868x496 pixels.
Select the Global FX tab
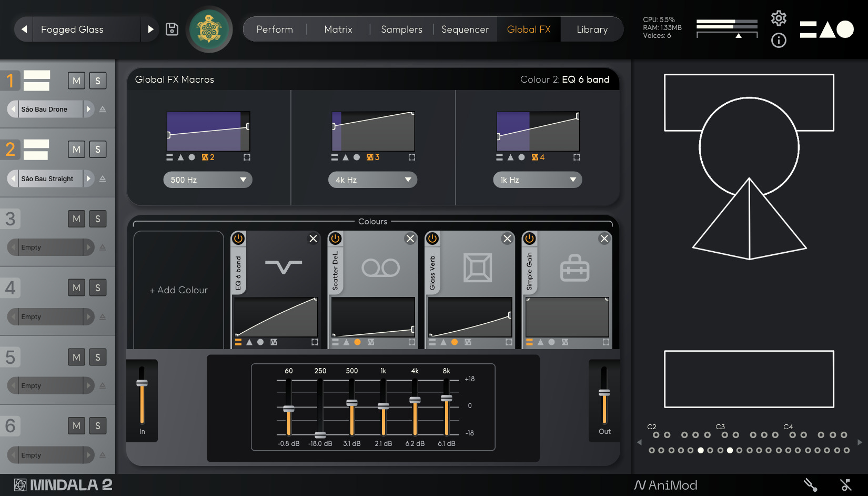[529, 29]
